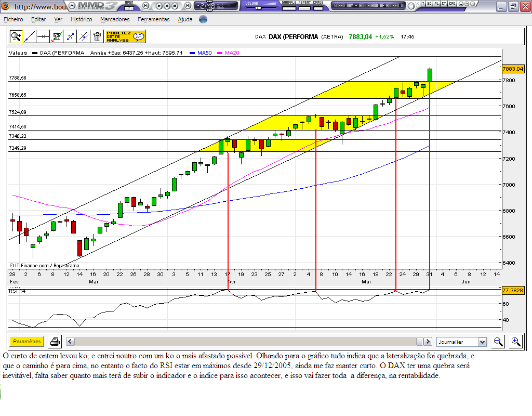Open Winamp CFG configuration
Screen dimensions: 532x416
tap(452, 4)
